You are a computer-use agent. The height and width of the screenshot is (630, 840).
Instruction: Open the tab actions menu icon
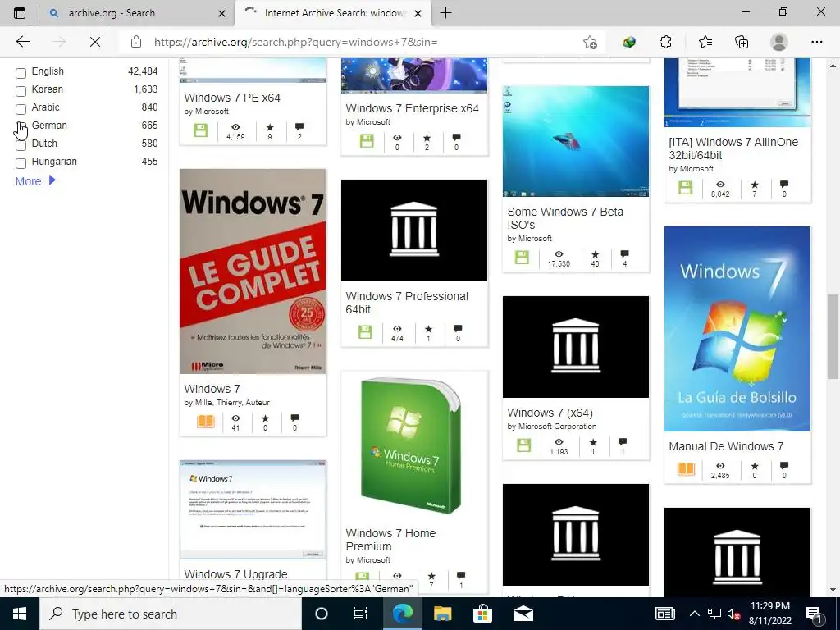click(20, 13)
